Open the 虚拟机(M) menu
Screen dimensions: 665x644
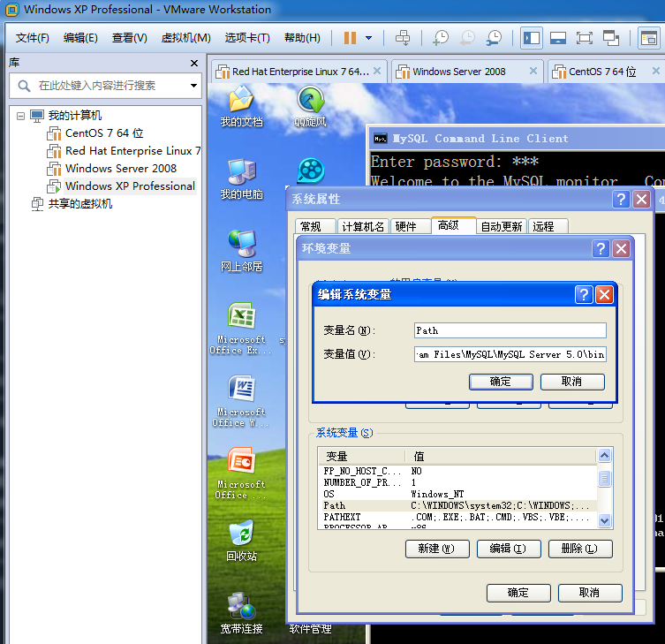tap(185, 38)
